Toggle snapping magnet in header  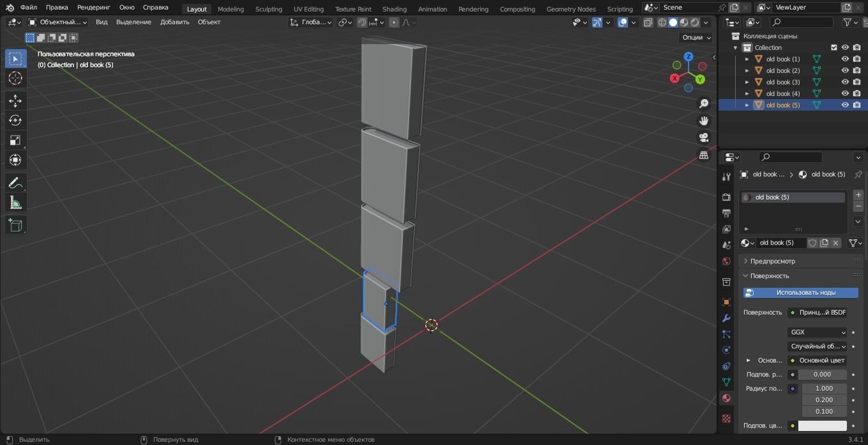pos(362,22)
